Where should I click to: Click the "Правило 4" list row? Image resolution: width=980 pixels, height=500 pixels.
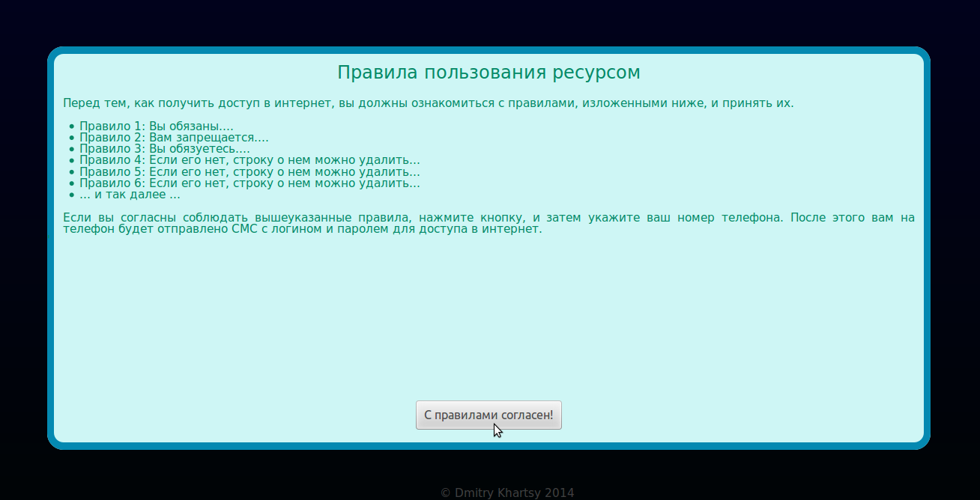point(249,160)
